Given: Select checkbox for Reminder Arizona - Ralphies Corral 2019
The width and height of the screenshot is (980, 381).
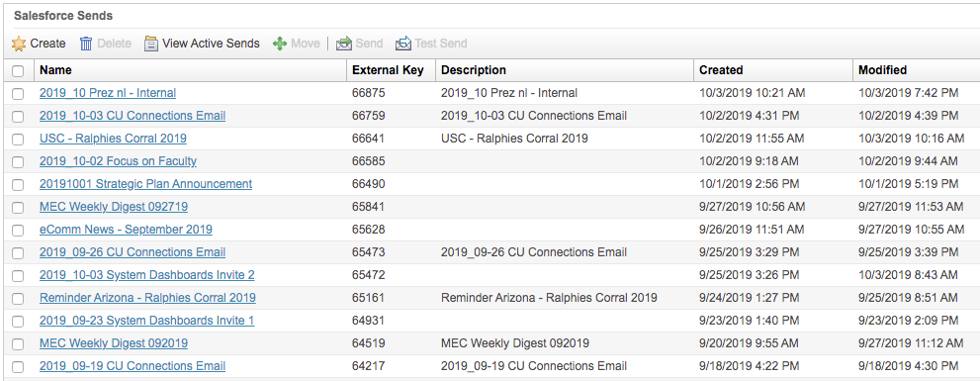Looking at the screenshot, I should 18,299.
